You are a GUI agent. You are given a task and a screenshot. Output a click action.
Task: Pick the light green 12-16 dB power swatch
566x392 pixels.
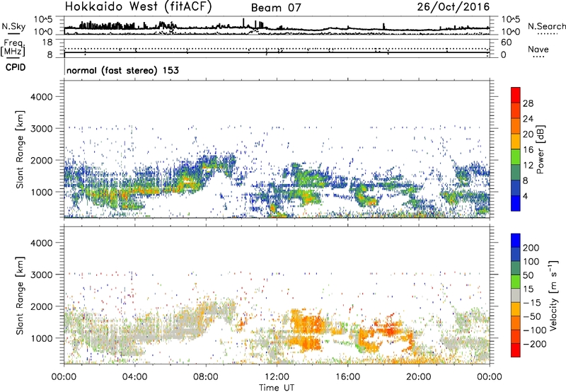pos(516,157)
